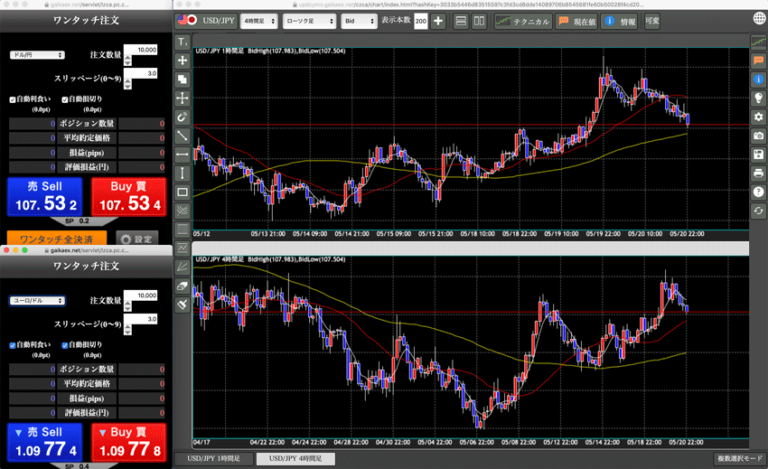Select the eraser tool in drawing toolbar
This screenshot has height=469, width=768.
point(182,286)
